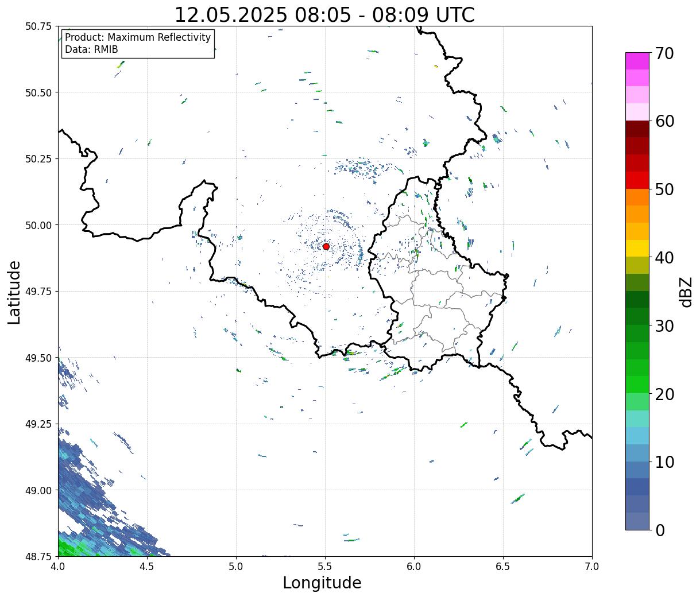Screen dimensions: 700x597
Task: Click the longitude tick label 6.0
Action: (x=414, y=567)
